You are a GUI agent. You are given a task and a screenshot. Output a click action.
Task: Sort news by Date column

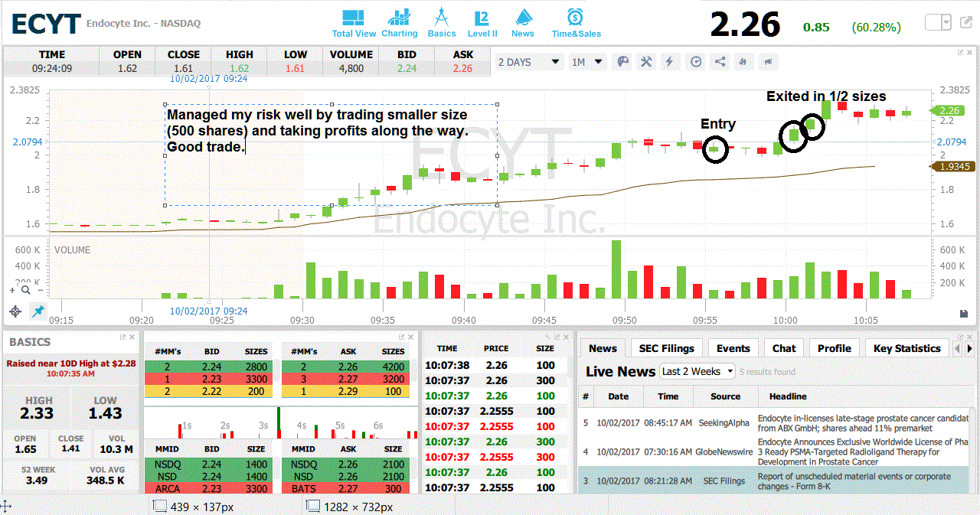point(618,396)
